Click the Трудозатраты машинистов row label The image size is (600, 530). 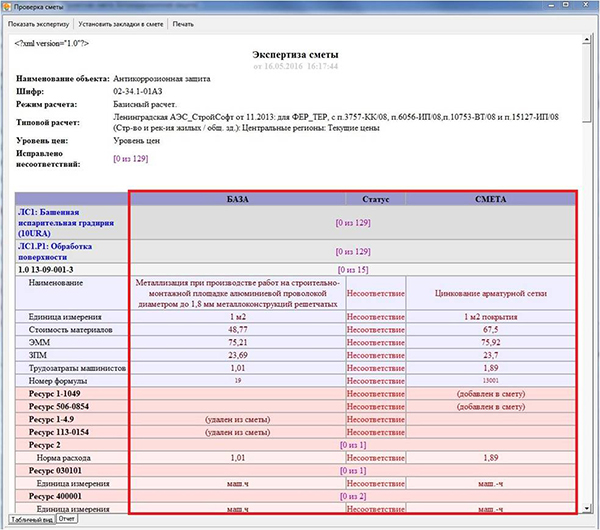point(77,368)
